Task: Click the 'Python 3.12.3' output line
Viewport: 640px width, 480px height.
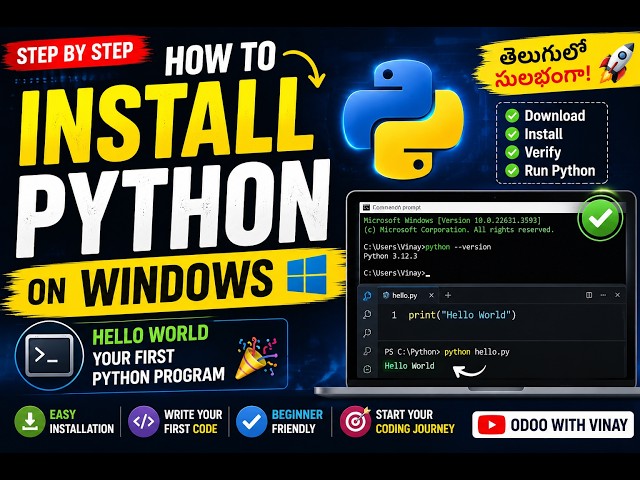Action: (x=390, y=256)
